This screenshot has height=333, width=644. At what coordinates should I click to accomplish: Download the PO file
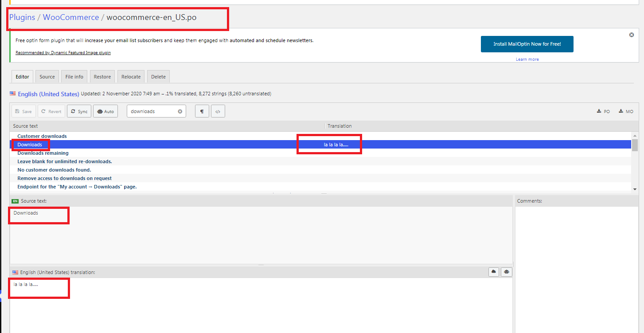tap(604, 111)
